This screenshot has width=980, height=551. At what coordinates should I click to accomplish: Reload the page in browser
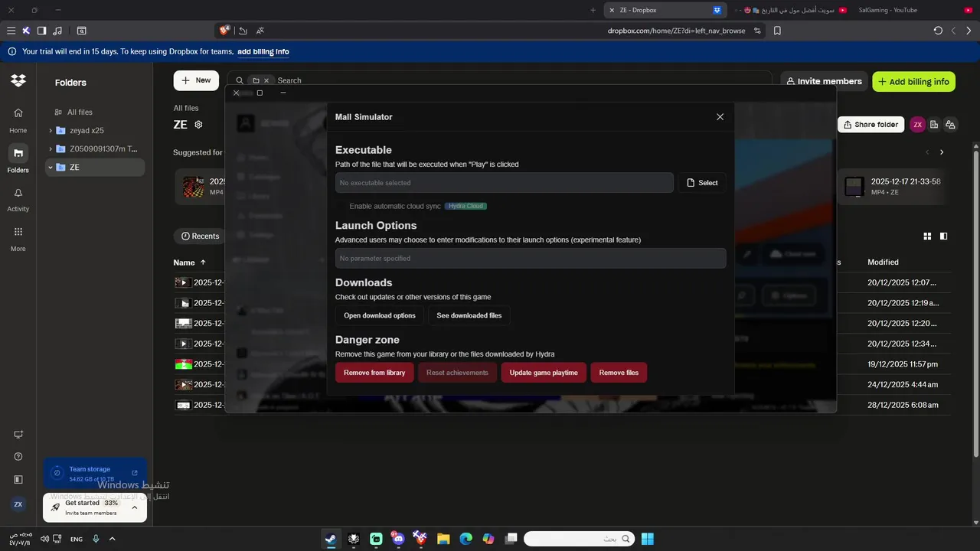pos(938,31)
